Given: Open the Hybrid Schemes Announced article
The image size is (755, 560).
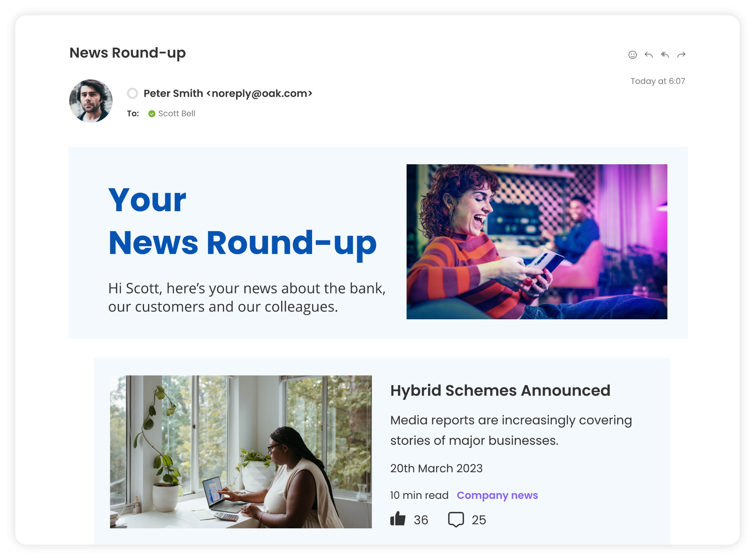Looking at the screenshot, I should click(x=500, y=390).
